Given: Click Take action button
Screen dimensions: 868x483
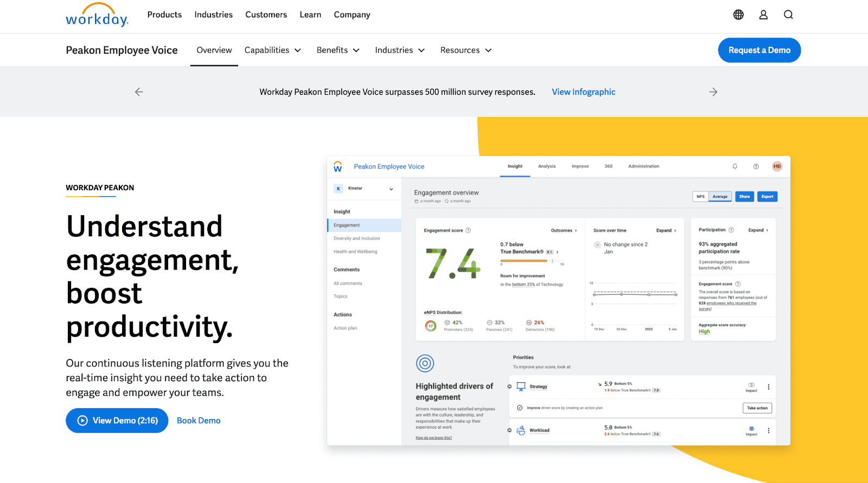Looking at the screenshot, I should [x=757, y=408].
